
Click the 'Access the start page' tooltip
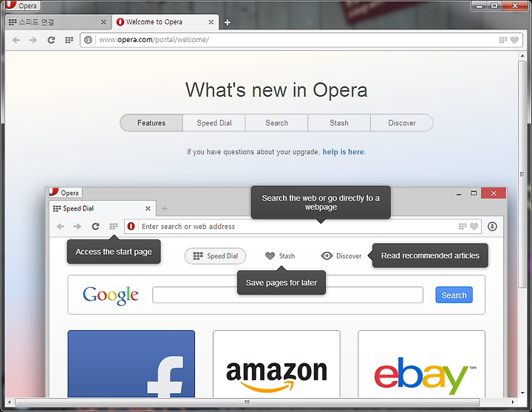pyautogui.click(x=114, y=252)
